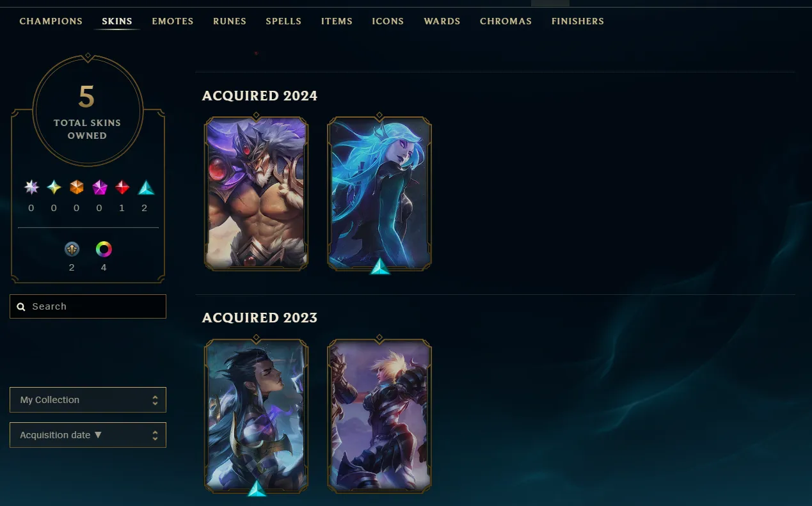Select the muscular masked warrior skin card
This screenshot has width=812, height=506.
pyautogui.click(x=256, y=193)
